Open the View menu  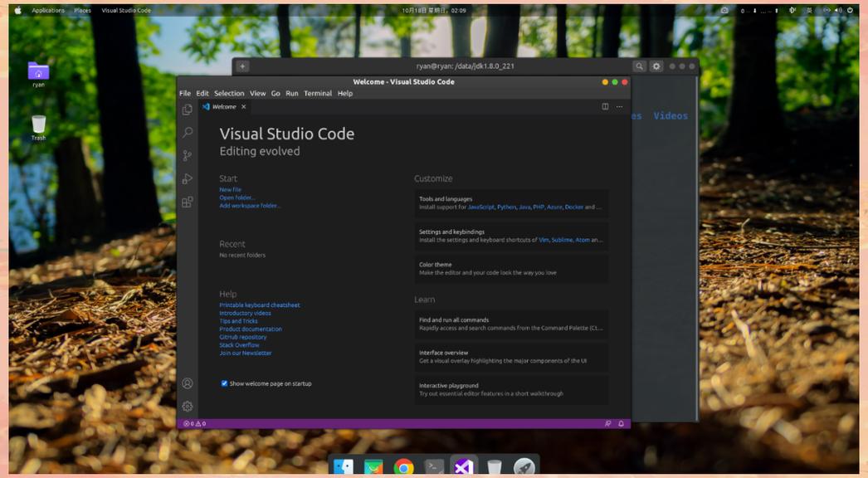click(257, 93)
